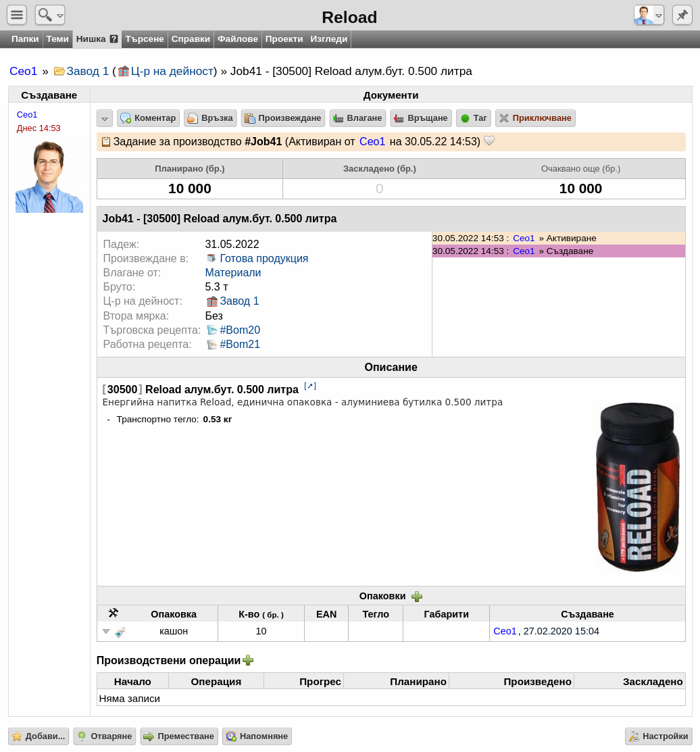Expand the search options dropdown arrow
The width and height of the screenshot is (700, 752).
(x=60, y=16)
